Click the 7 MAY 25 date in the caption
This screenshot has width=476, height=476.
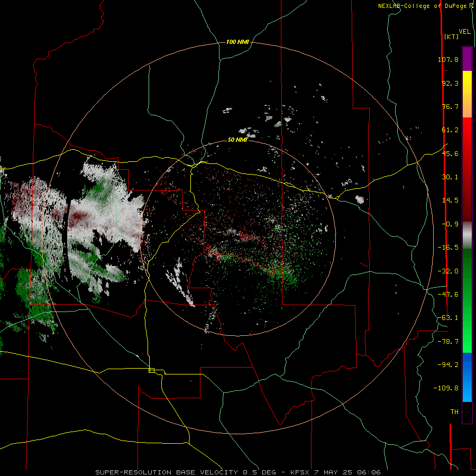pos(333,472)
